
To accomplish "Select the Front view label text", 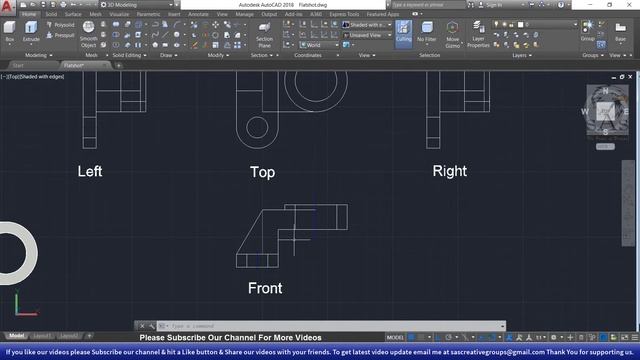I will pos(265,288).
